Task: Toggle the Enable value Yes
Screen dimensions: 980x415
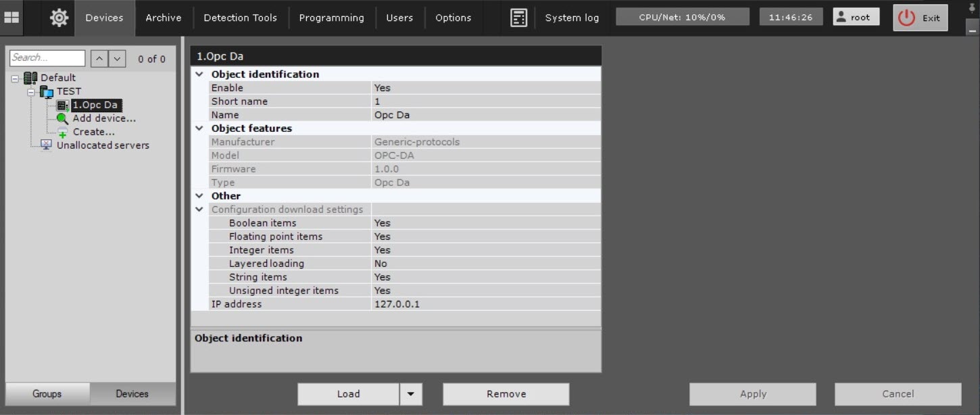Action: (383, 88)
